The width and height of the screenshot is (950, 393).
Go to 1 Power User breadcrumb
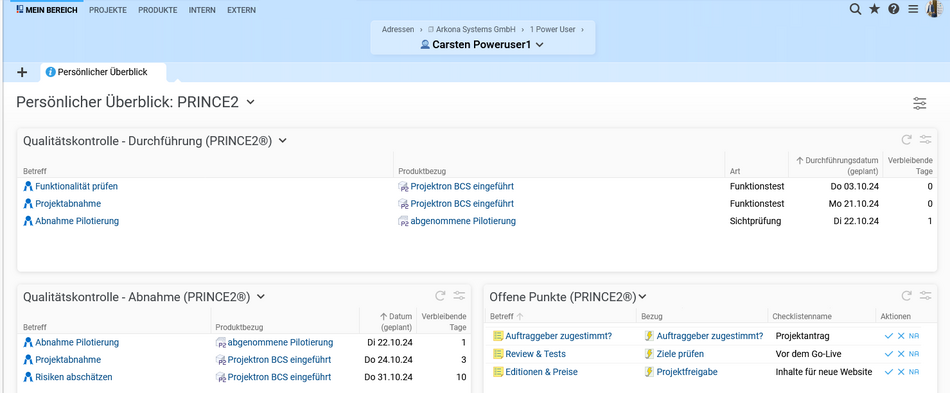click(553, 29)
